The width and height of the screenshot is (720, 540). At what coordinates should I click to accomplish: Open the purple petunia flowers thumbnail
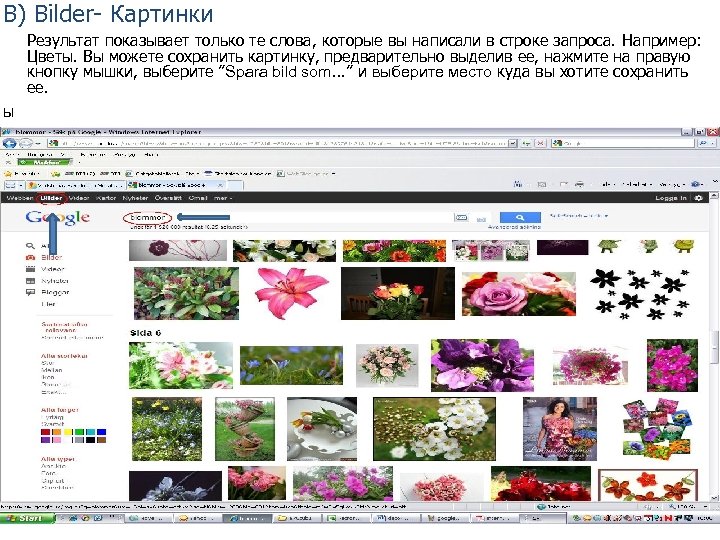click(x=482, y=365)
